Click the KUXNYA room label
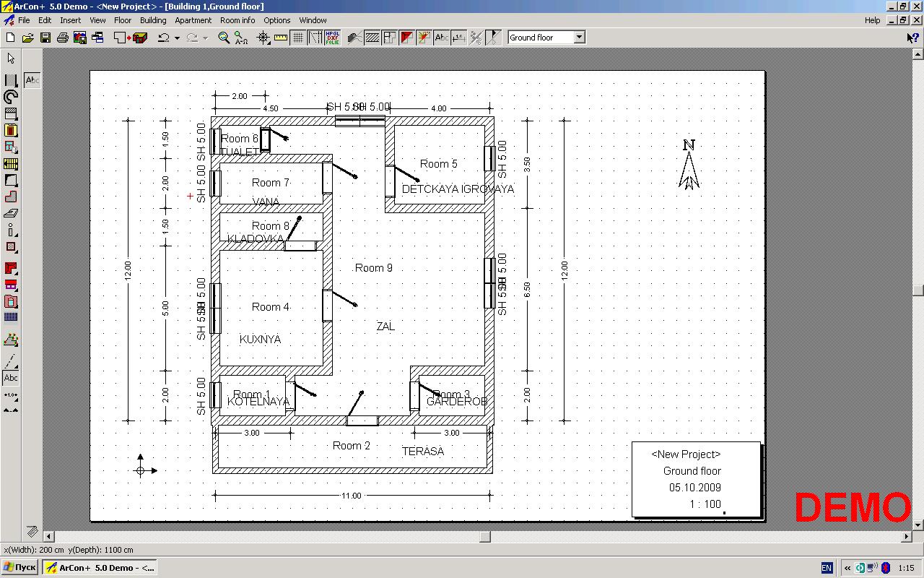 (x=260, y=339)
